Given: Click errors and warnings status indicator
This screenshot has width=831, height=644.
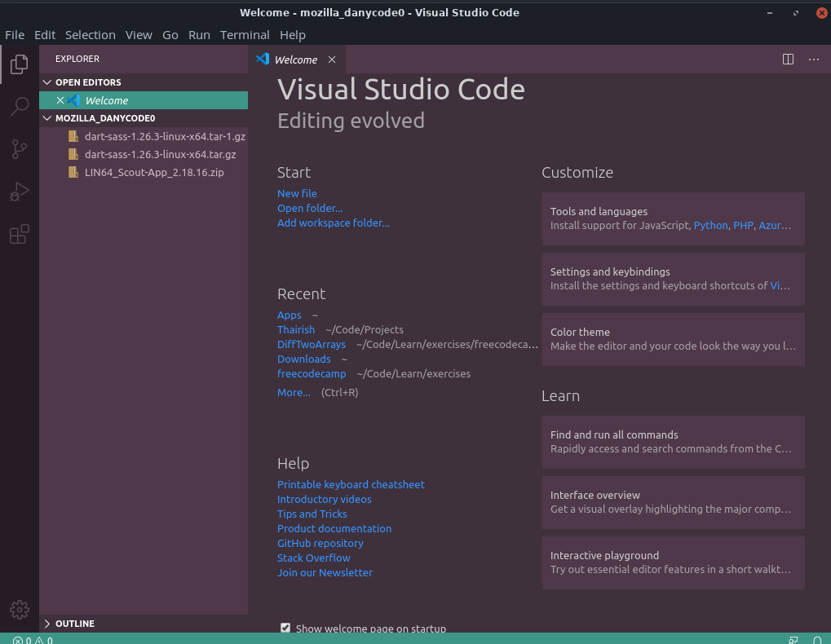Looking at the screenshot, I should [33, 640].
